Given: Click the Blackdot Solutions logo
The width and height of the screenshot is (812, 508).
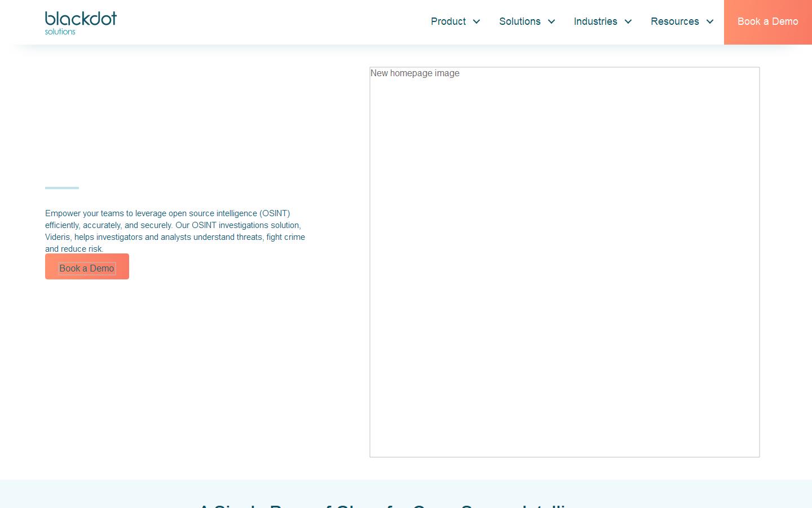Looking at the screenshot, I should coord(81,23).
